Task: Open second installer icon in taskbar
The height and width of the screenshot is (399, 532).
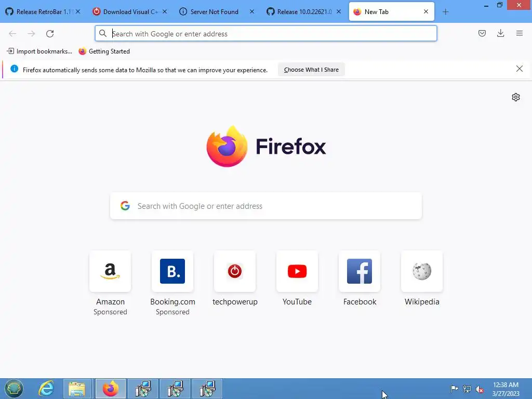Action: click(175, 389)
